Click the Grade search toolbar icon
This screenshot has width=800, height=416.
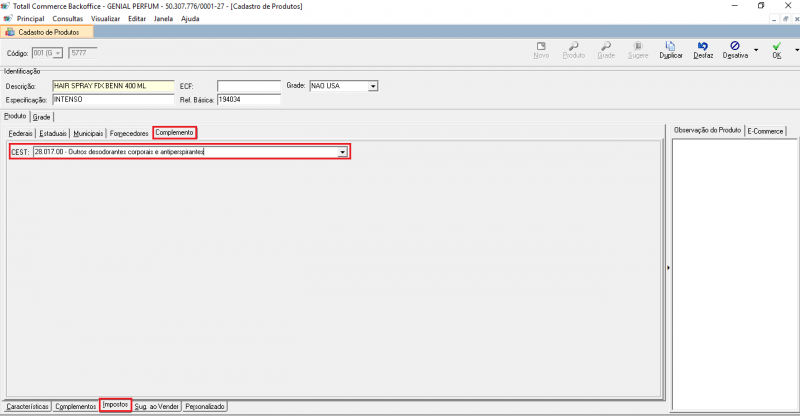605,50
